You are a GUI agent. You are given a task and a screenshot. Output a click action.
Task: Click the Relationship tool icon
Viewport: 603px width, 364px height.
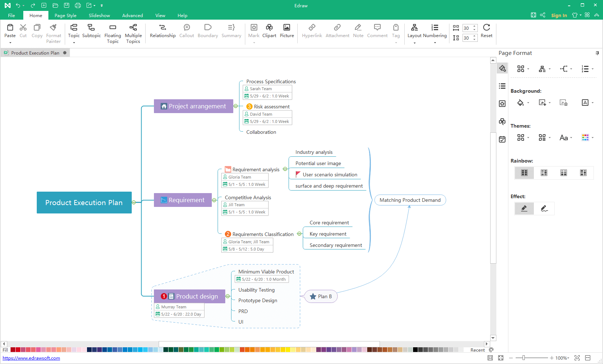(x=162, y=28)
